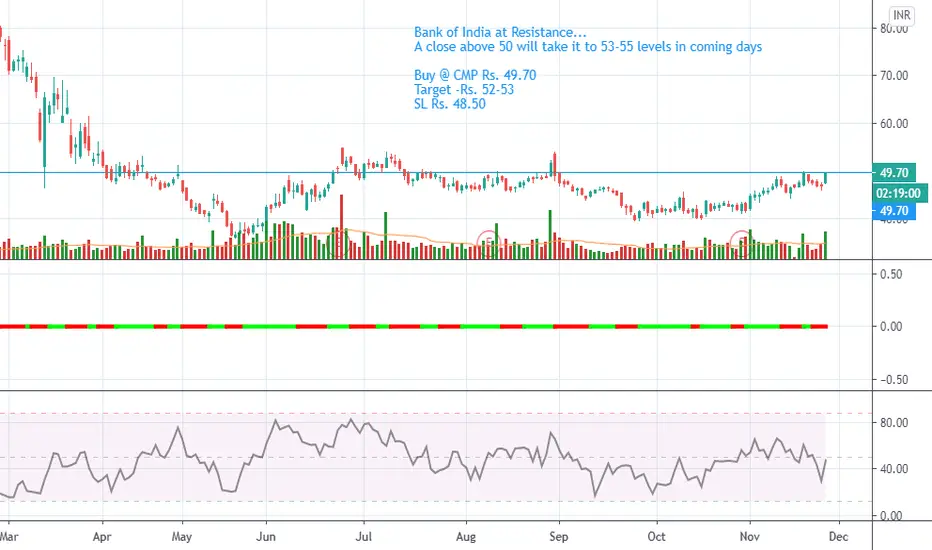The width and height of the screenshot is (932, 550).
Task: Select the blue 49.70 horizontal-line price label
Action: point(894,211)
